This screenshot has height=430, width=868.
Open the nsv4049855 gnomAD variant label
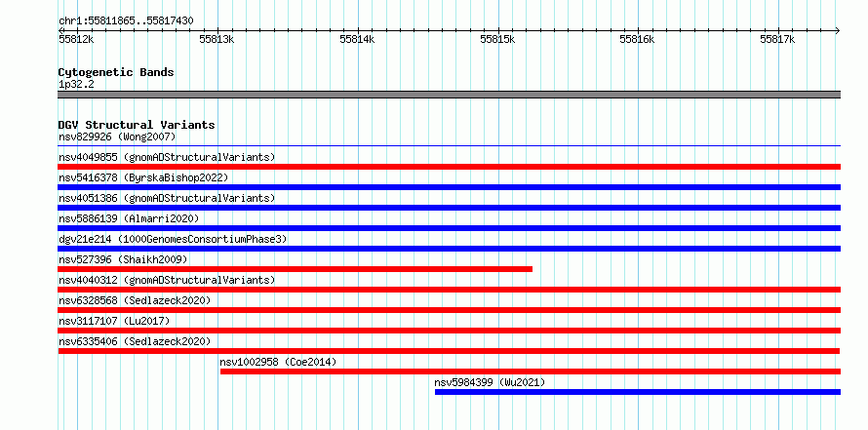pyautogui.click(x=167, y=157)
